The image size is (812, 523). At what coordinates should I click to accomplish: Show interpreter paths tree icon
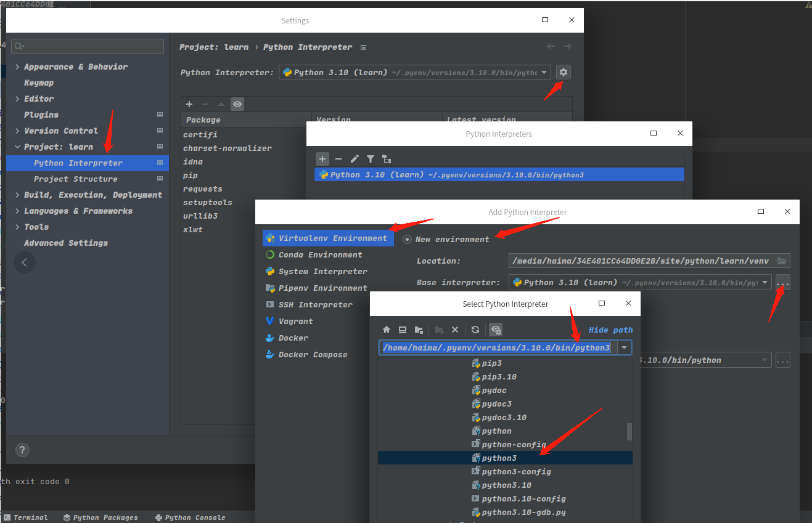tap(387, 159)
